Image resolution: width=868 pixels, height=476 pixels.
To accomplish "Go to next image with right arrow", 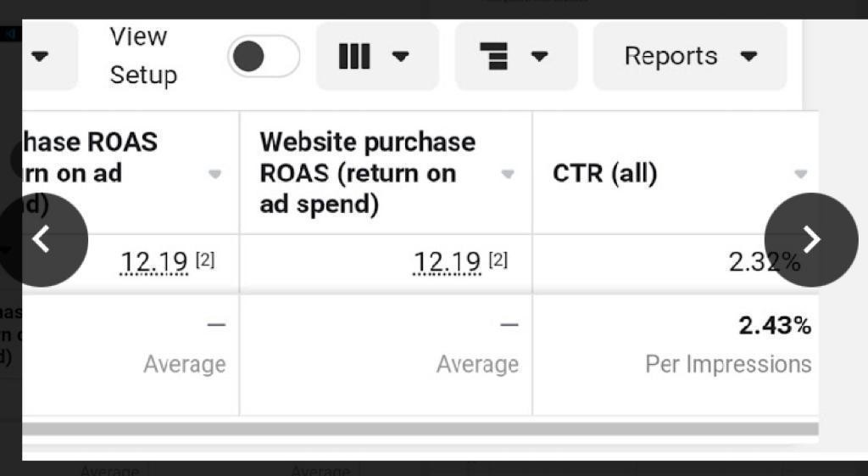I will (811, 239).
